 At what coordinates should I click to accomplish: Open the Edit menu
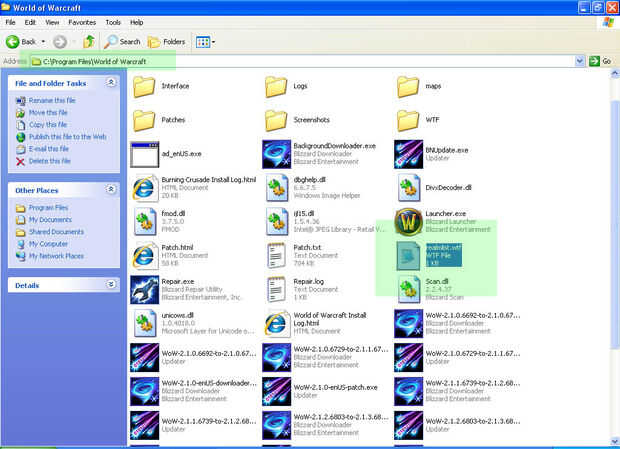tap(30, 23)
